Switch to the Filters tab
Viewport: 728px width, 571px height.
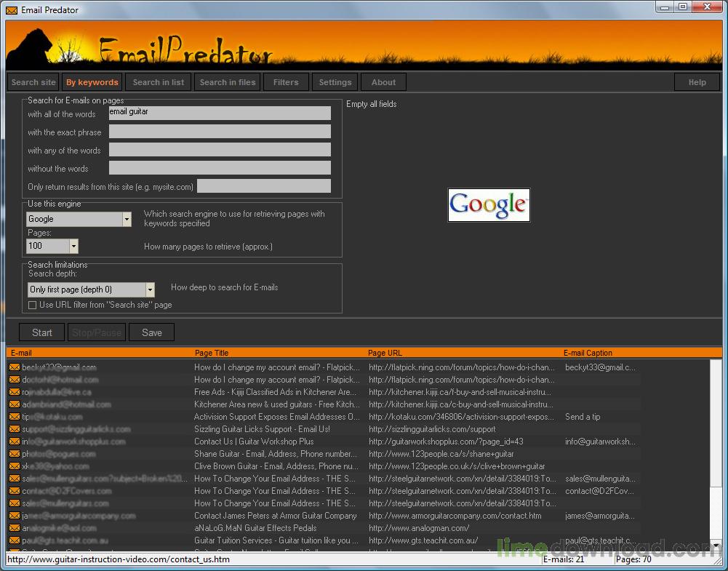click(x=285, y=81)
